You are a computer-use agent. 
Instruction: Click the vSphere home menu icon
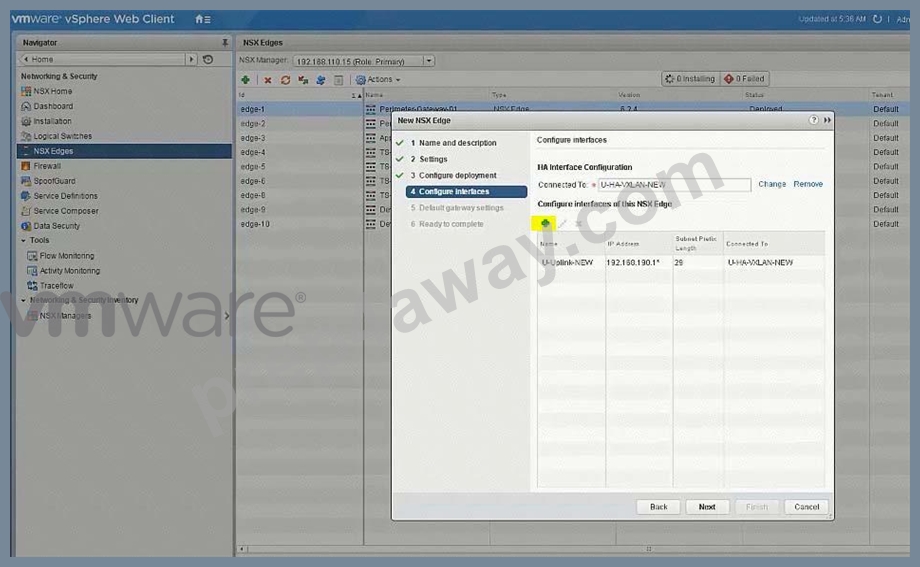pos(203,19)
